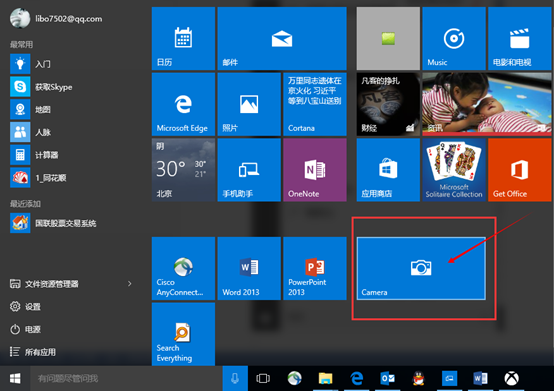Open Cisco AnyConnect from the taskbar
This screenshot has width=554, height=391.
tap(294, 378)
